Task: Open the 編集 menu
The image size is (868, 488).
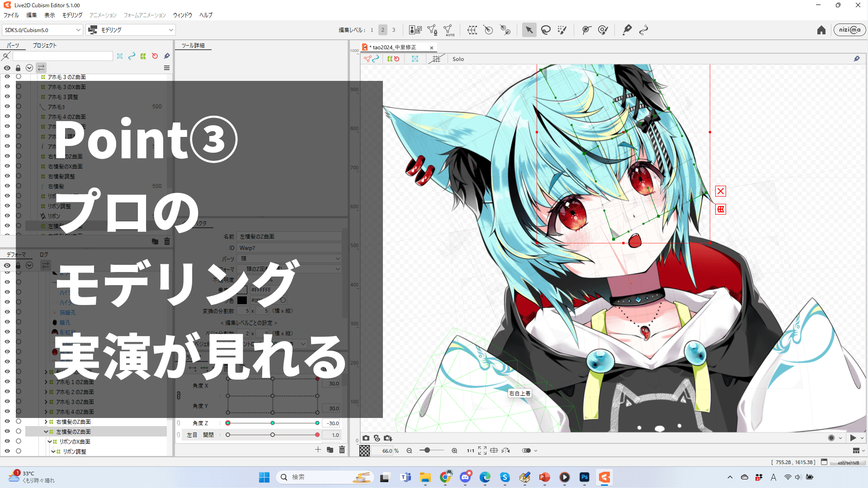Action: 32,15
